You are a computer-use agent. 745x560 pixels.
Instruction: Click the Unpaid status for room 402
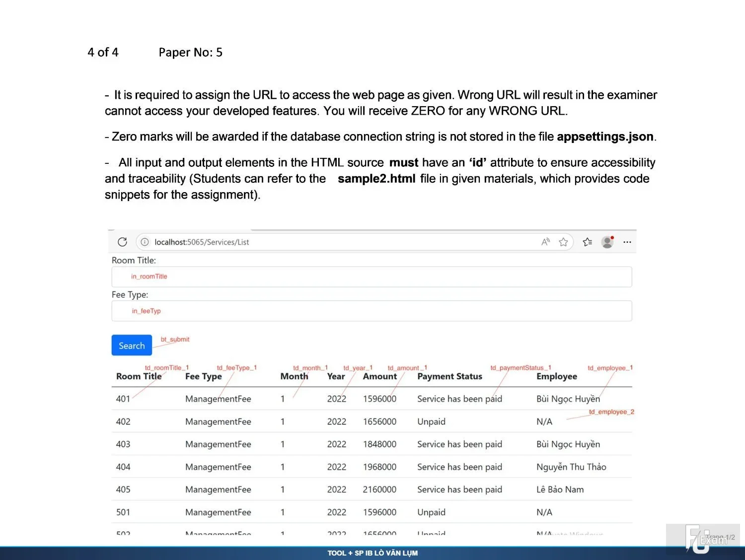[x=431, y=421]
